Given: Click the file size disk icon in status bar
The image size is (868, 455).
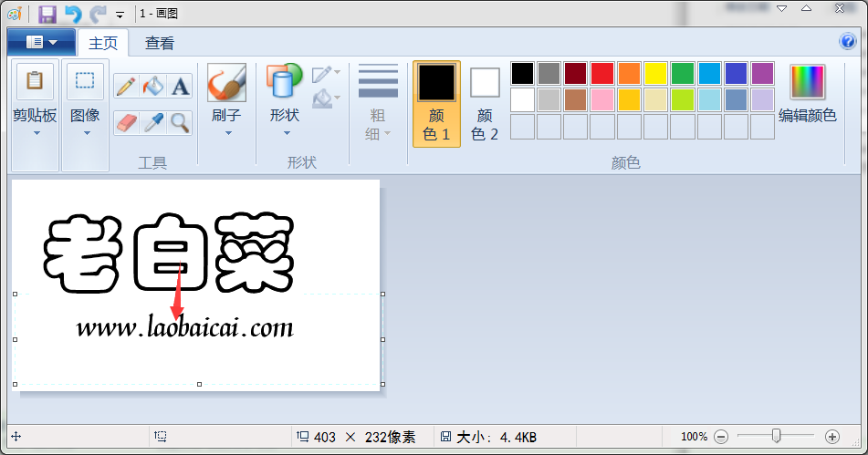Looking at the screenshot, I should click(445, 436).
